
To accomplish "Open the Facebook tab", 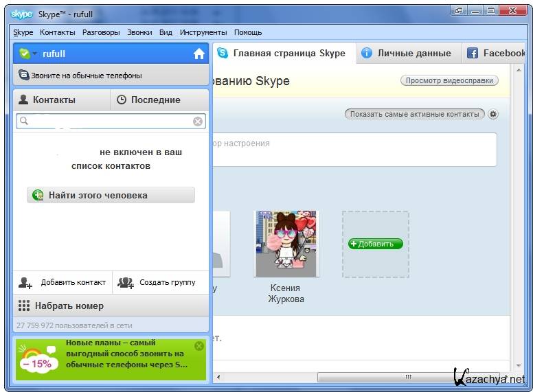I will pyautogui.click(x=496, y=53).
